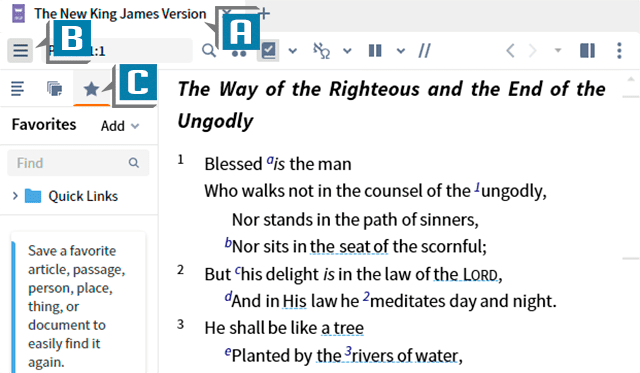This screenshot has height=373, width=640.
Task: Open the Add dropdown in Favorites
Action: tap(120, 126)
